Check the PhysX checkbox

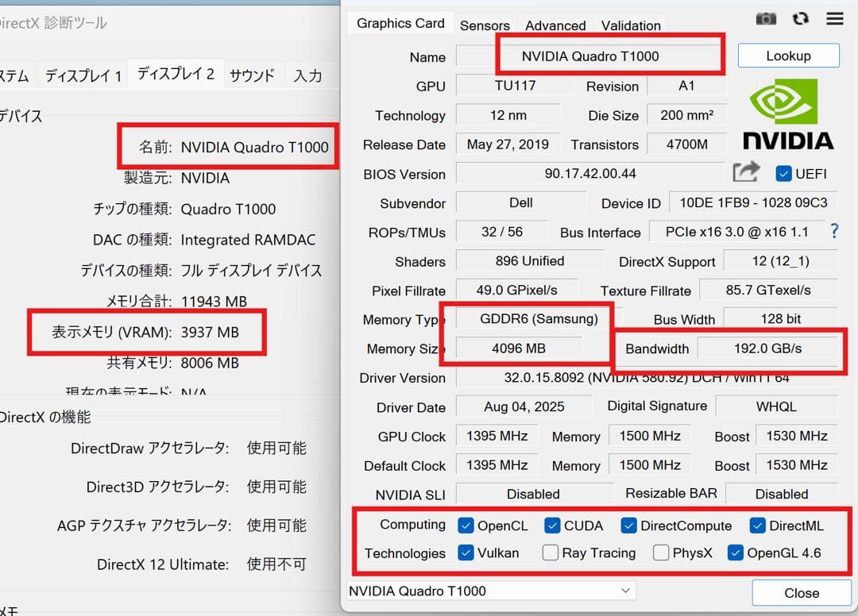[660, 552]
